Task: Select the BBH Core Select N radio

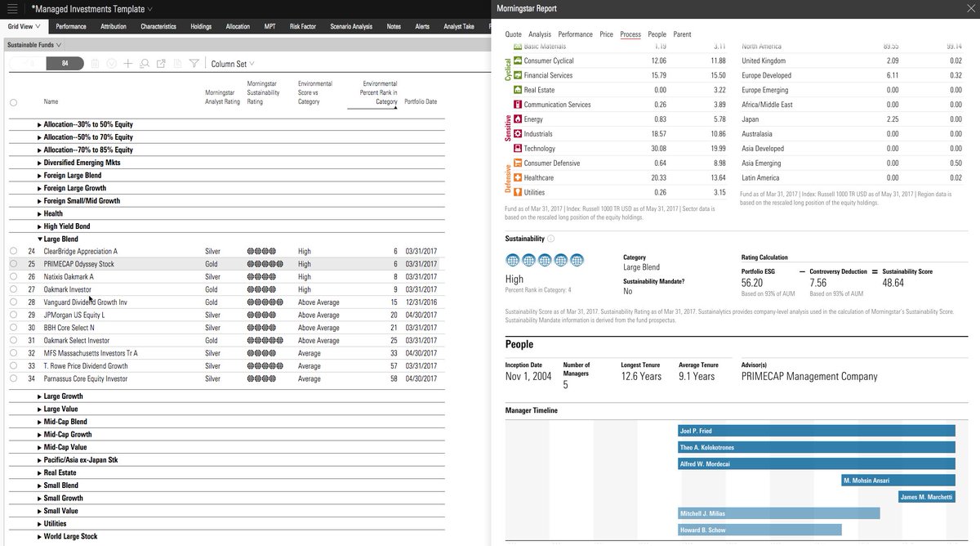Action: click(x=13, y=328)
